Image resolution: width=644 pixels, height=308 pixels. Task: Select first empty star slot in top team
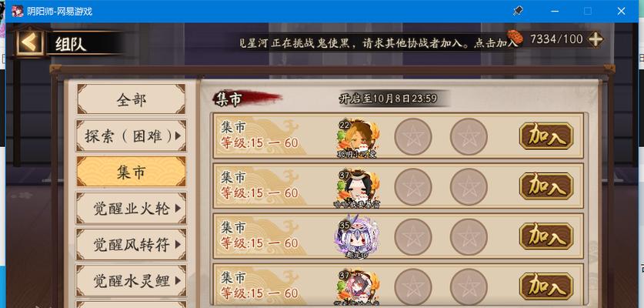412,136
